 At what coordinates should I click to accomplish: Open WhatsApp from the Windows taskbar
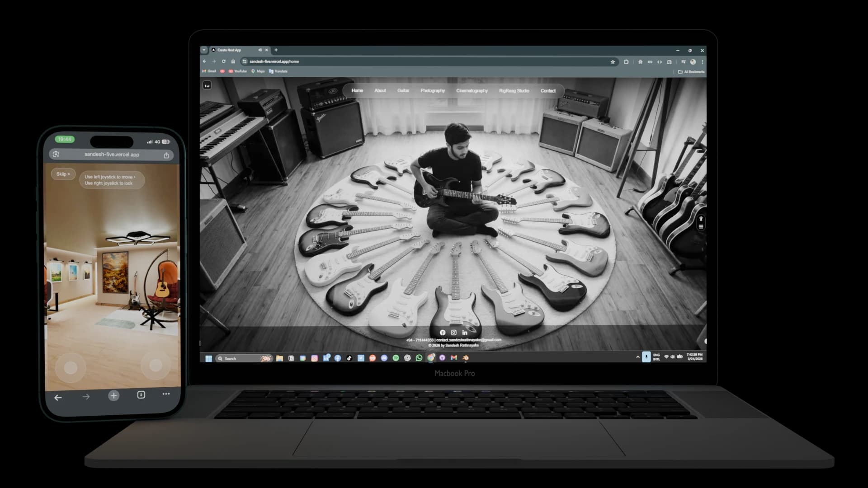click(419, 358)
